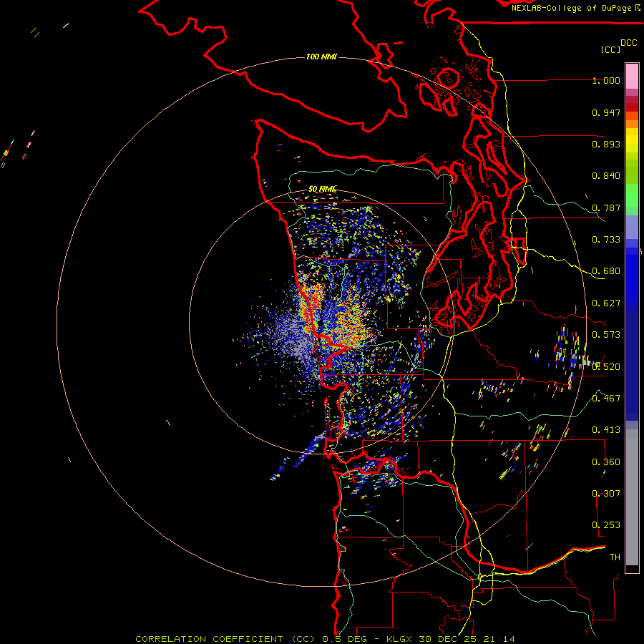Pick the bright green color bar segment
Image resolution: width=644 pixels, height=644 pixels.
point(632,195)
